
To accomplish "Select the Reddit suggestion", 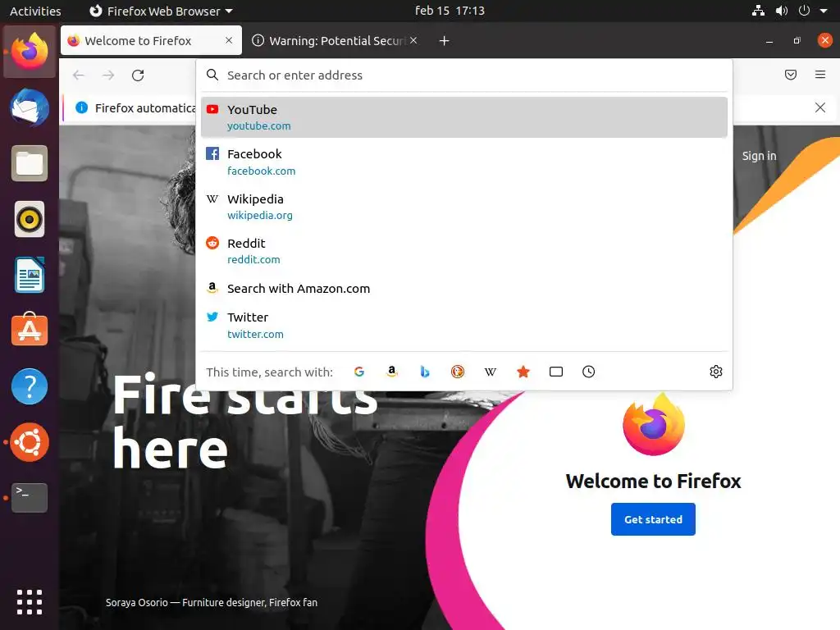I will click(x=464, y=251).
